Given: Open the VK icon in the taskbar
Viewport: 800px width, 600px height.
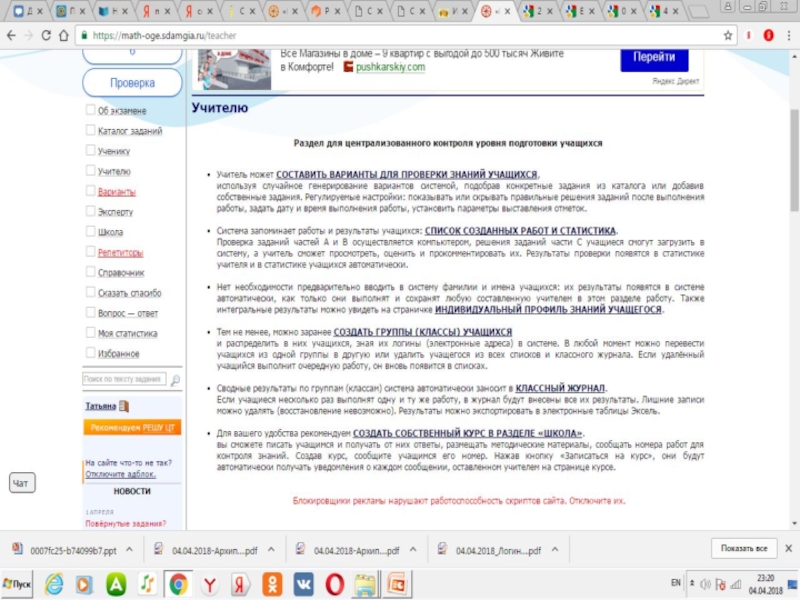Looking at the screenshot, I should pyautogui.click(x=303, y=582).
